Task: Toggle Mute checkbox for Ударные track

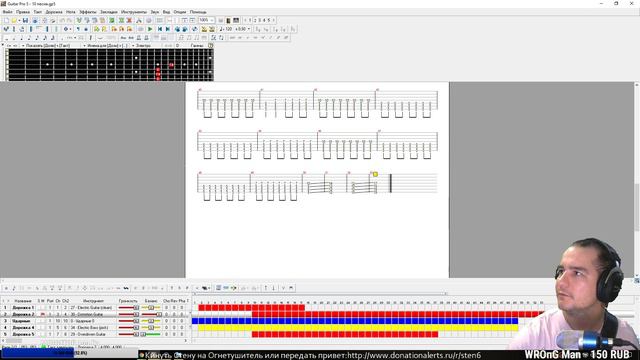Action: click(x=43, y=321)
